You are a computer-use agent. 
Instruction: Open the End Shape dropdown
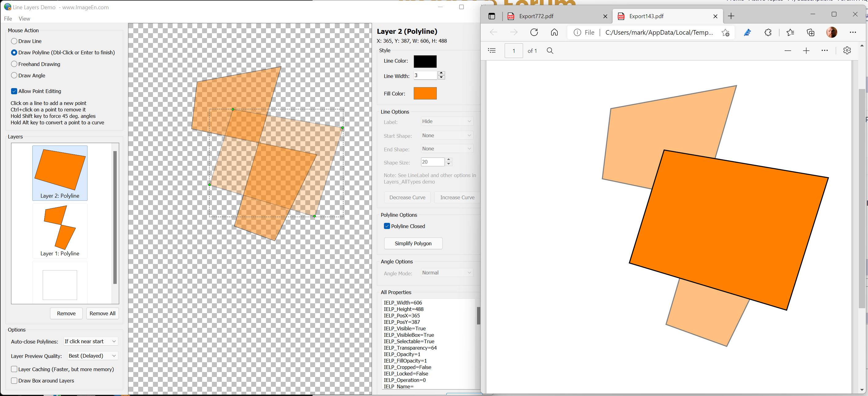coord(447,149)
